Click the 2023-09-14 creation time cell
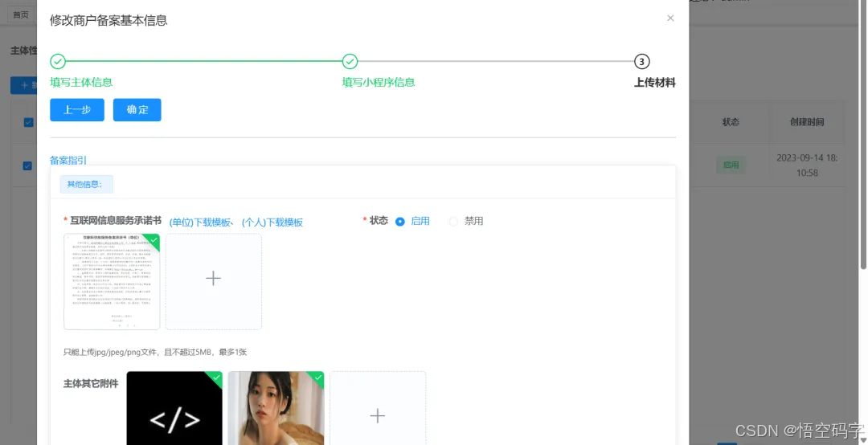The width and height of the screenshot is (868, 445). (x=807, y=165)
